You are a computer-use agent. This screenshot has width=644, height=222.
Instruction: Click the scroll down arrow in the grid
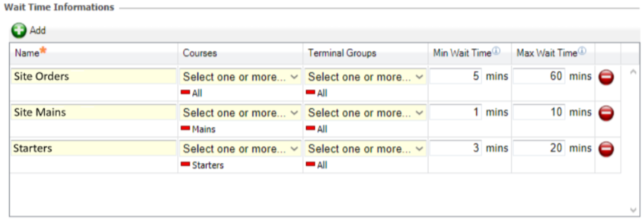coord(633,210)
